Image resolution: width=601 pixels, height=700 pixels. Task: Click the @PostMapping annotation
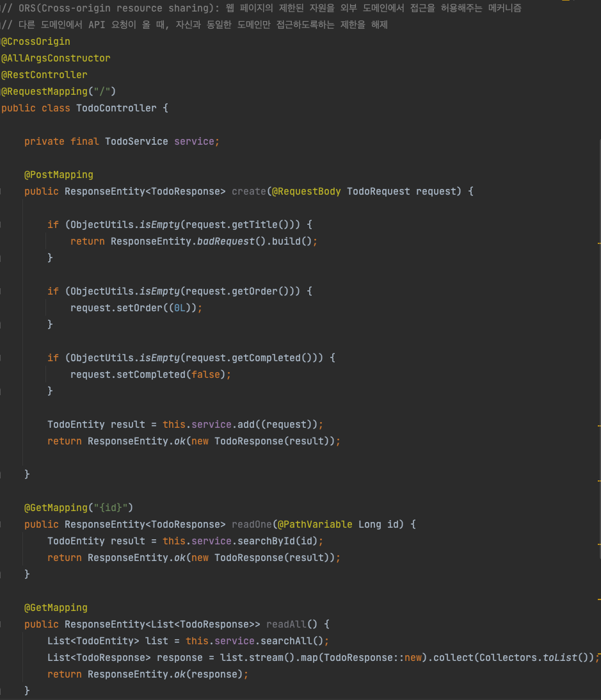[58, 175]
